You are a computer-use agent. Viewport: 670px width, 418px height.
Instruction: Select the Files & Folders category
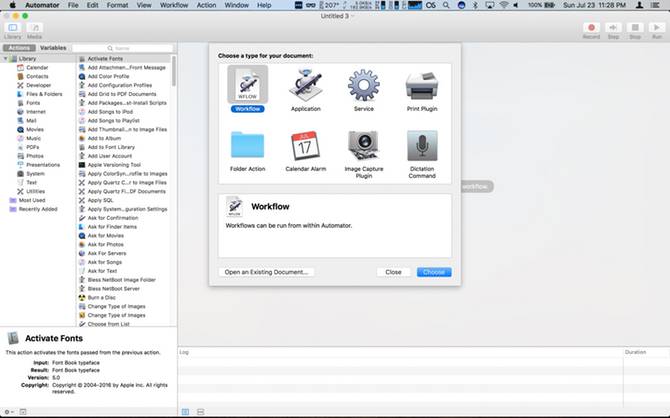44,94
